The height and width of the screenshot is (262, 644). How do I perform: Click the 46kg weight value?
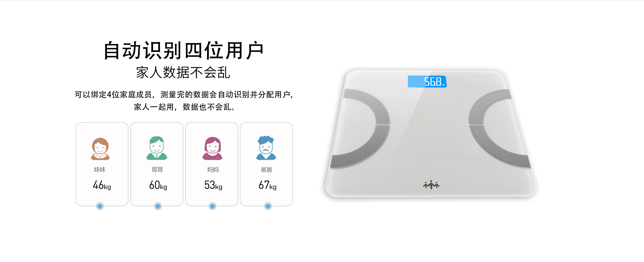[102, 185]
